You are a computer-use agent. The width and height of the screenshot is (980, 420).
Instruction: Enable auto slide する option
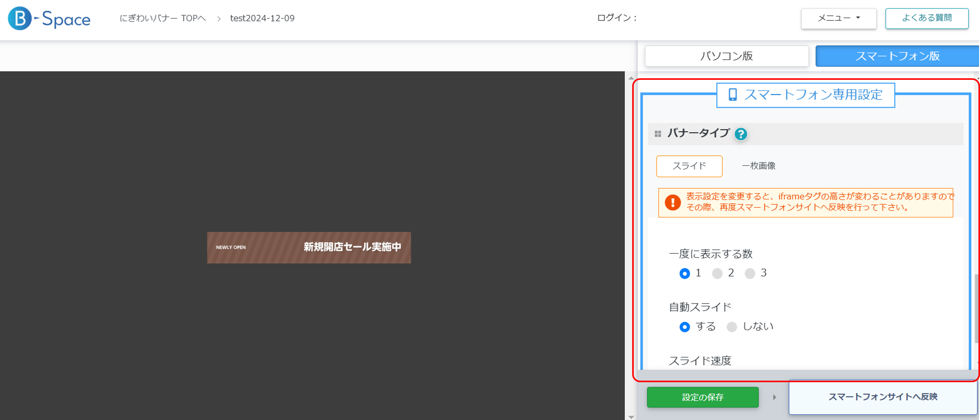pos(684,327)
